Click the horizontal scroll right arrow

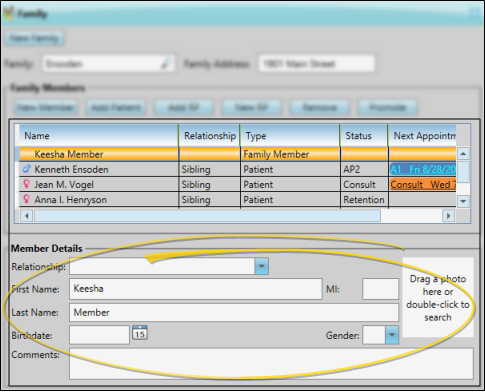coord(448,216)
